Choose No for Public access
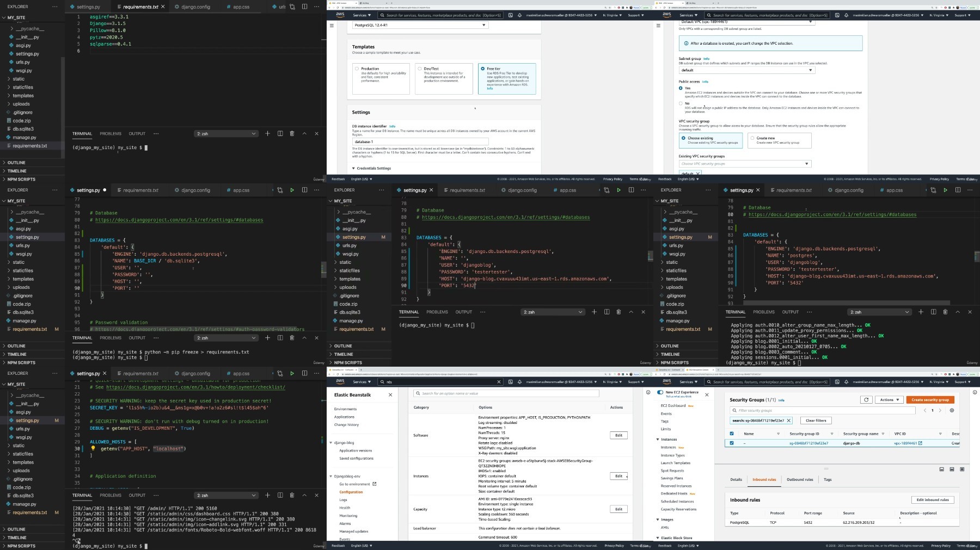This screenshot has width=980, height=550. coord(681,103)
